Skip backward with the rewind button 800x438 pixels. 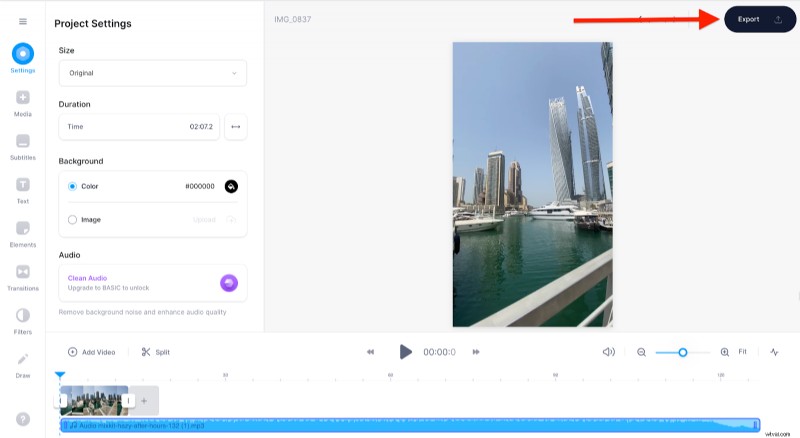coord(370,352)
